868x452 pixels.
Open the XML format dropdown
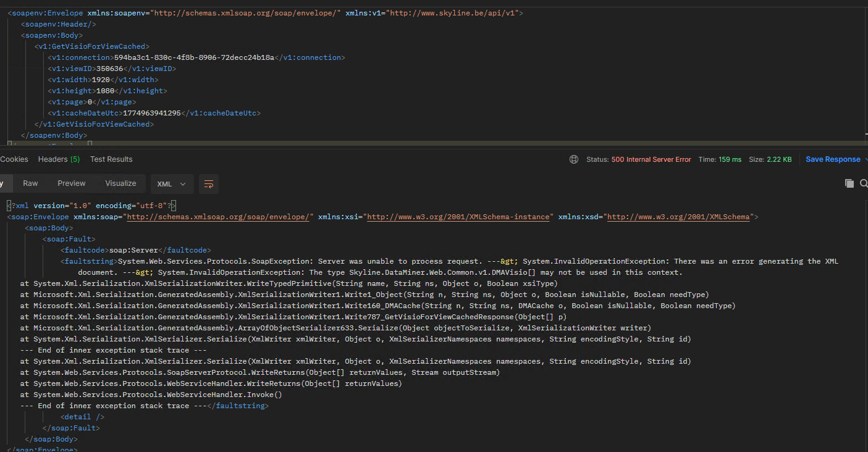point(172,184)
